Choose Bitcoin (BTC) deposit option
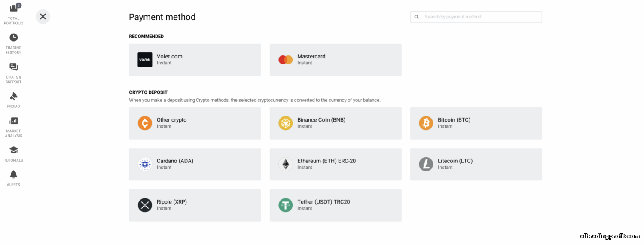The image size is (644, 244). pyautogui.click(x=476, y=123)
